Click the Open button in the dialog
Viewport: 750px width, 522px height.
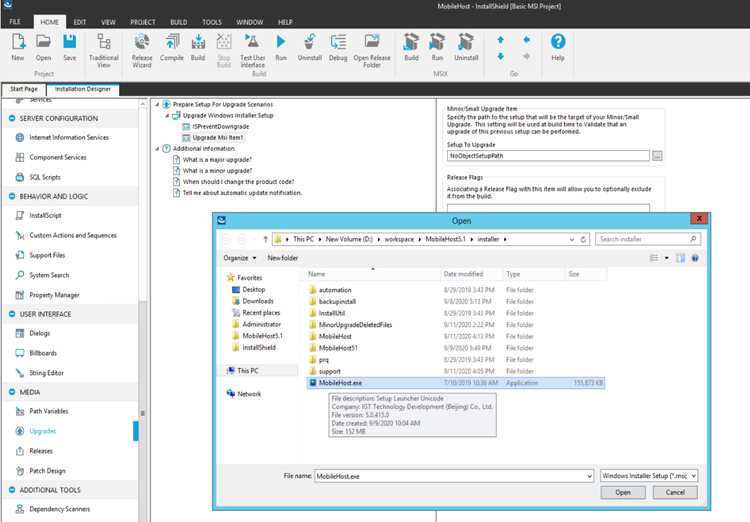click(x=623, y=492)
